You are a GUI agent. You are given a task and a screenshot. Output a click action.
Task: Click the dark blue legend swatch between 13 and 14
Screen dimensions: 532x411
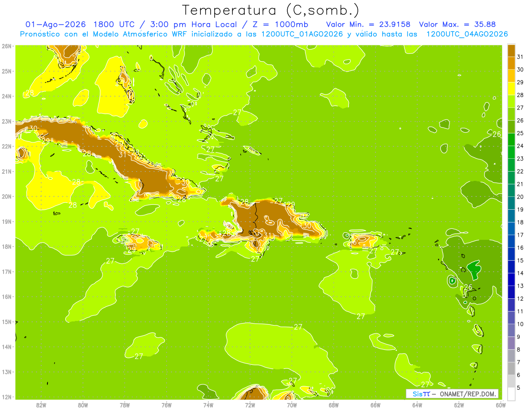pos(511,279)
